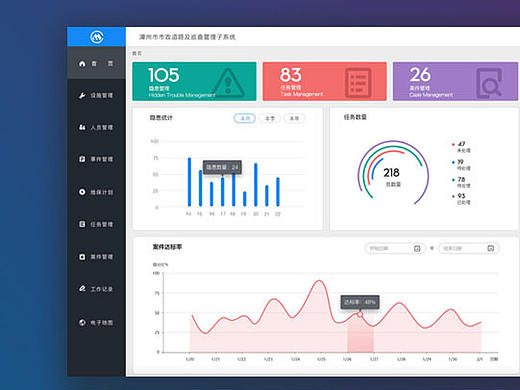Click warning triangle icon on green 105 card
This screenshot has height=390, width=520.
coord(228,83)
